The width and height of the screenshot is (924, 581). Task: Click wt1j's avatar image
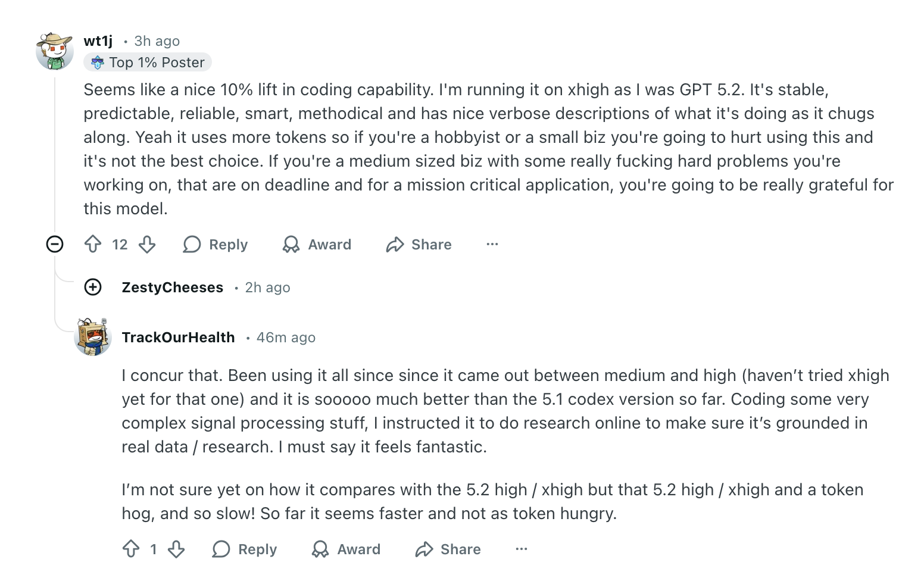pos(55,51)
